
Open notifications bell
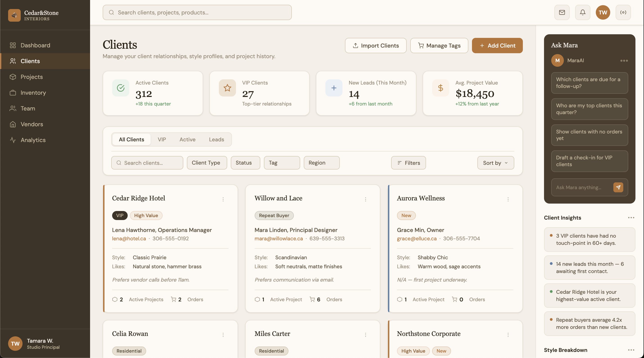click(x=583, y=12)
